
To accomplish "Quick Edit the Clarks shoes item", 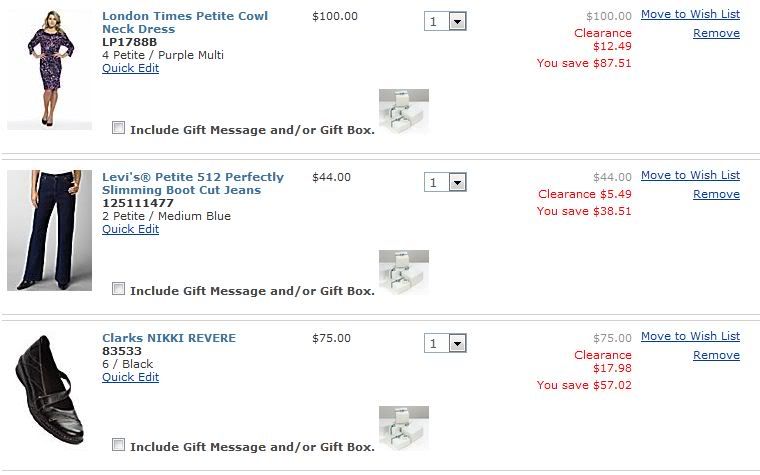I will [130, 377].
